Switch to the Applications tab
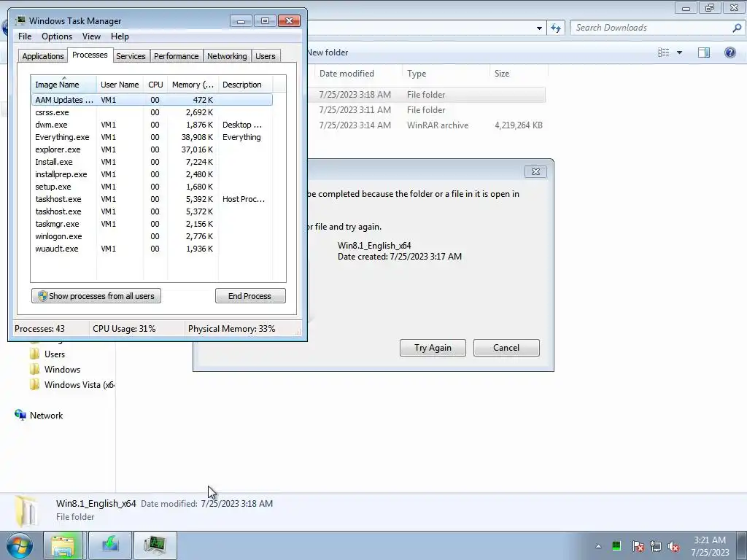This screenshot has height=560, width=747. (43, 56)
